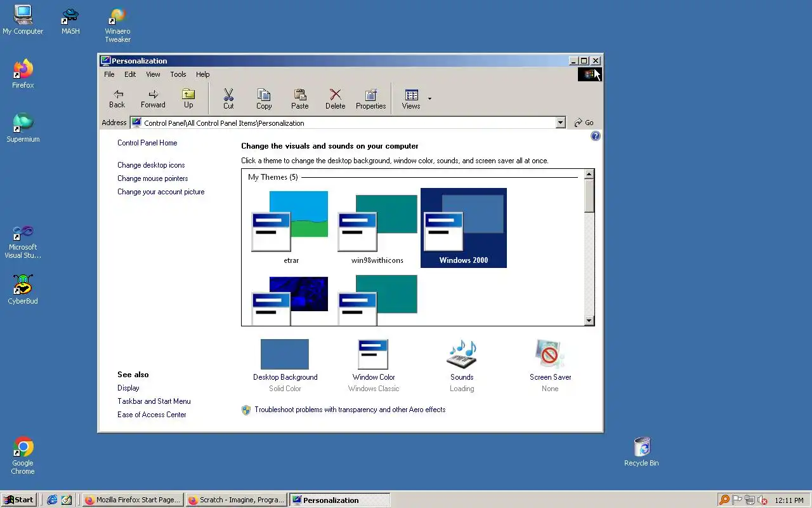This screenshot has width=812, height=508.
Task: Open Ease of Access Center link
Action: click(152, 415)
